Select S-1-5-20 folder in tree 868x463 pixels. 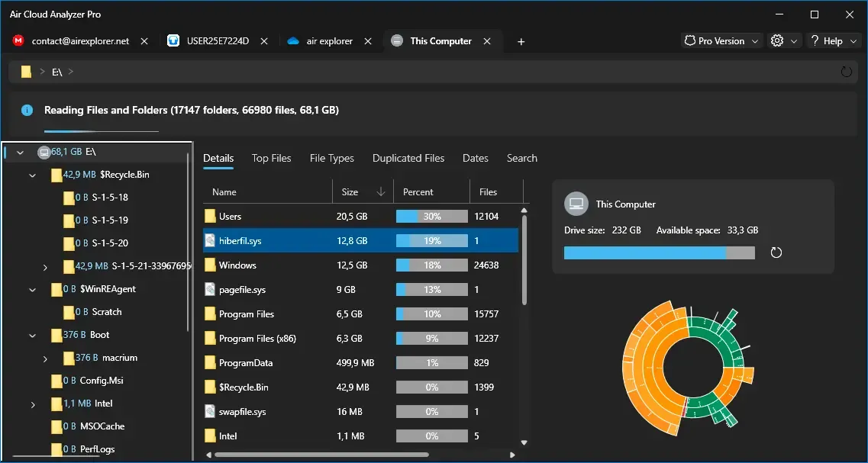[x=95, y=243]
